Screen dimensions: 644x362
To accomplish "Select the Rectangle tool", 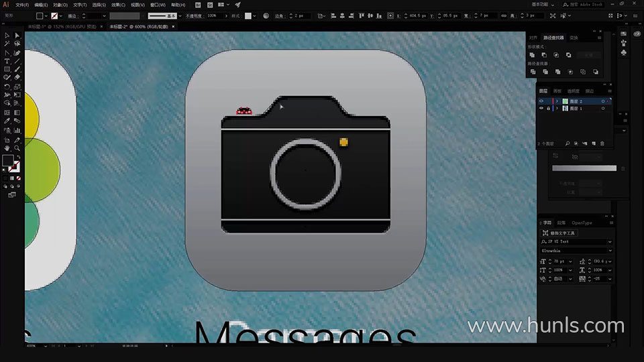I will coord(7,69).
